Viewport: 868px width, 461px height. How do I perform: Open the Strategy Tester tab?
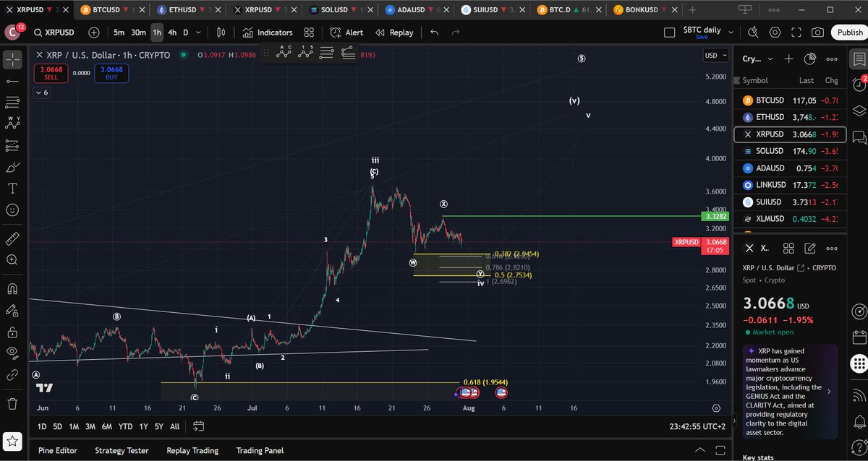point(122,450)
